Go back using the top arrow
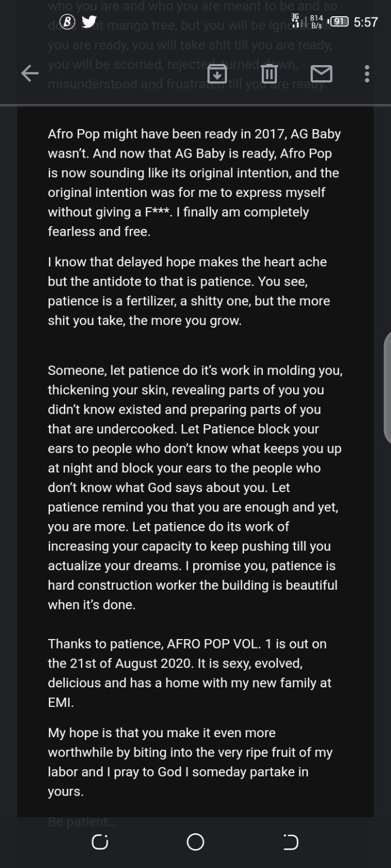Viewport: 391px width, 868px height. pyautogui.click(x=30, y=74)
